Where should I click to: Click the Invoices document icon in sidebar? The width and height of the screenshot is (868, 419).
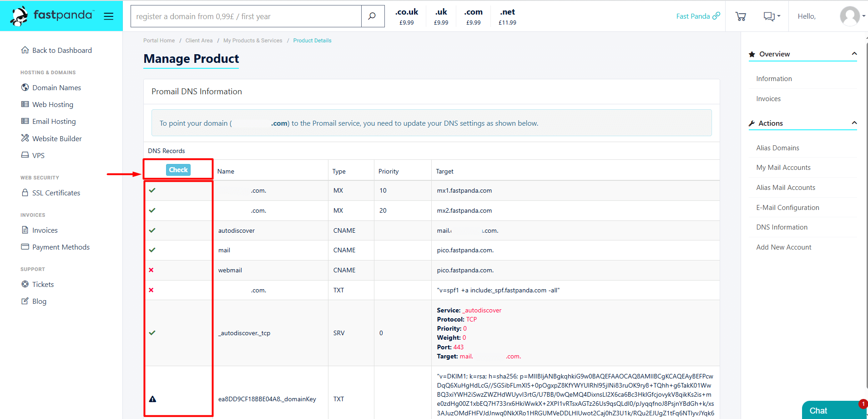coord(25,230)
